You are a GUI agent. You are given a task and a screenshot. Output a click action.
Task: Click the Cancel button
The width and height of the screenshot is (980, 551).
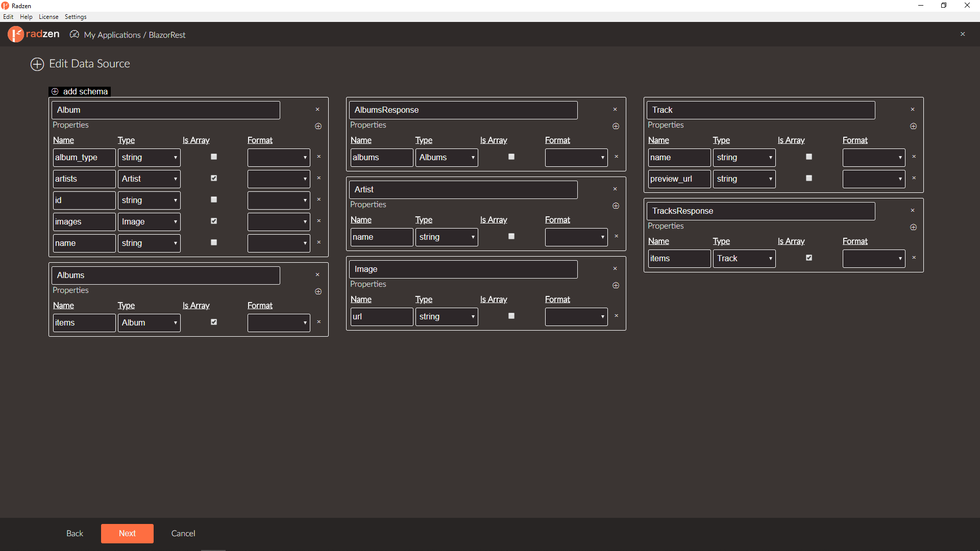[x=183, y=533]
